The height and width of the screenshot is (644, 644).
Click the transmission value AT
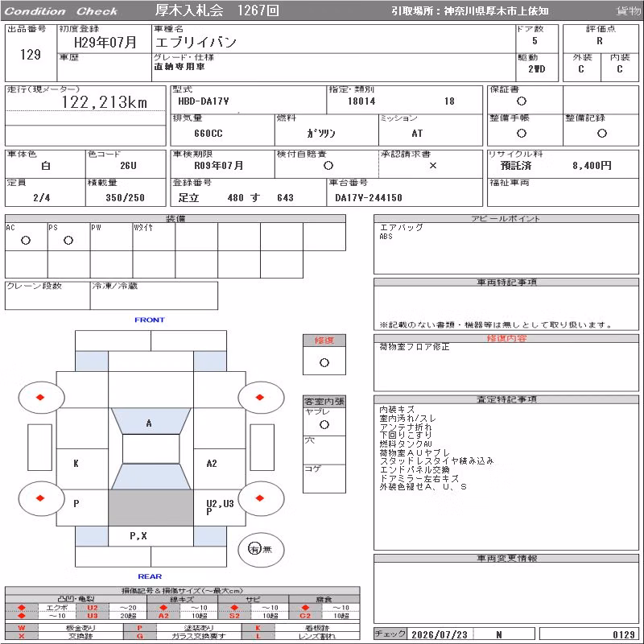(417, 133)
